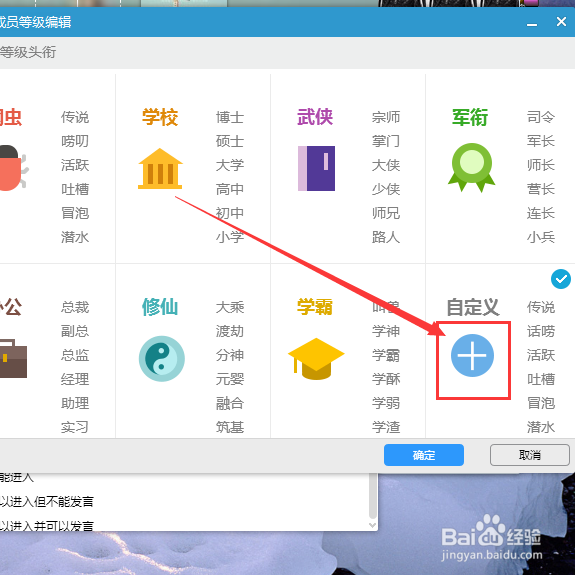This screenshot has height=575, width=575.
Task: Click the 军衔 heading
Action: [x=470, y=117]
